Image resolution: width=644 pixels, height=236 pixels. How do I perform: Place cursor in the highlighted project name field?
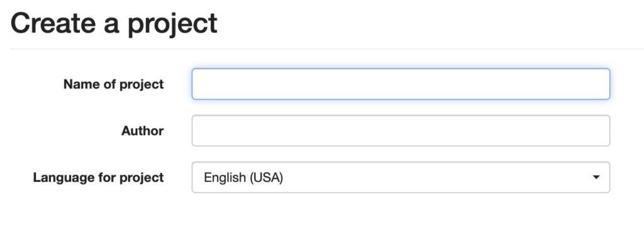(401, 84)
